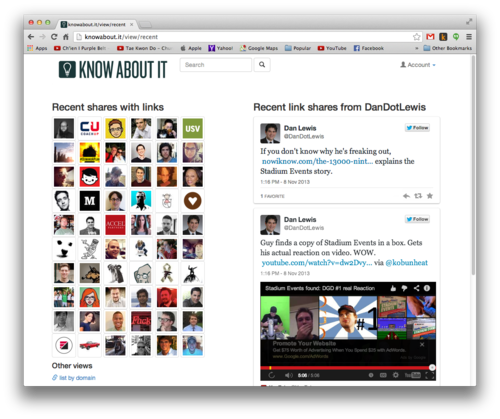Open the brown heart avatar tile
Image resolution: width=500 pixels, height=419 pixels.
tap(193, 201)
